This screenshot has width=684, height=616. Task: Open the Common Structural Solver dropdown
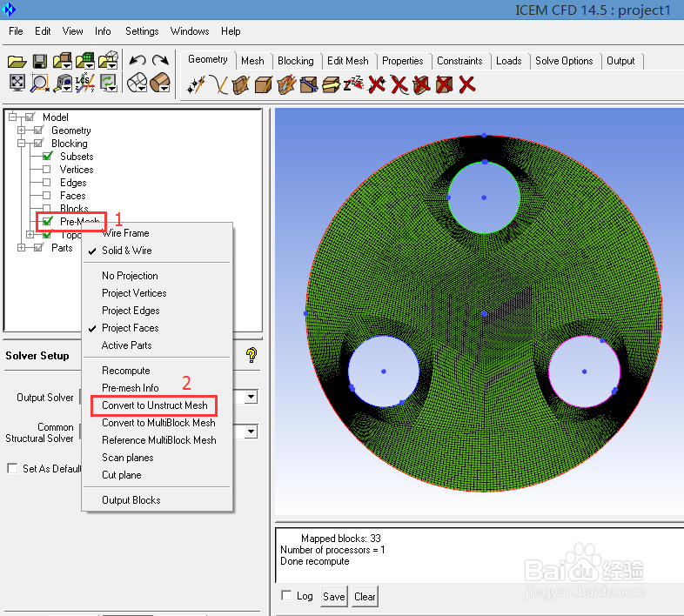(251, 432)
